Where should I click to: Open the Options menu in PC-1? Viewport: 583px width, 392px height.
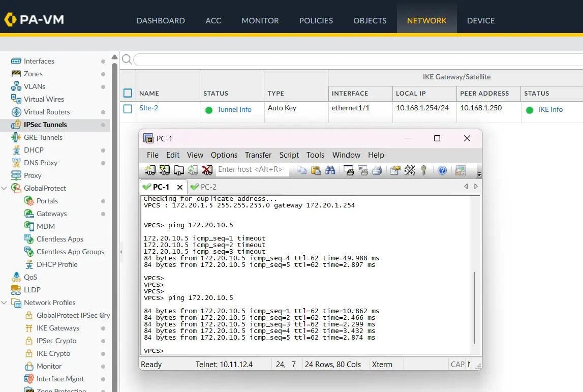224,155
